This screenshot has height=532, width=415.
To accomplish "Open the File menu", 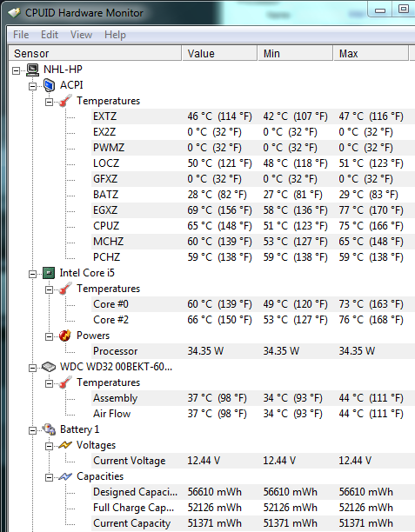I will 21,35.
